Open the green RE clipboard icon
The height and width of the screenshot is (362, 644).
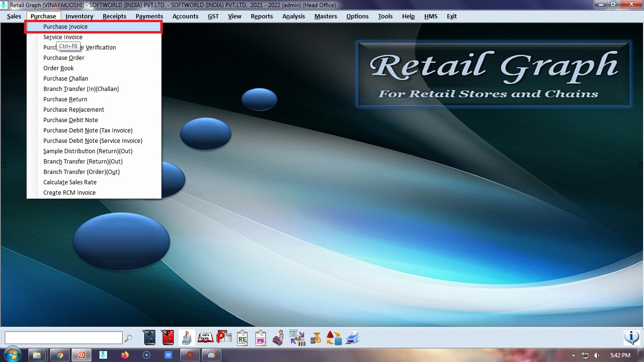pyautogui.click(x=242, y=337)
